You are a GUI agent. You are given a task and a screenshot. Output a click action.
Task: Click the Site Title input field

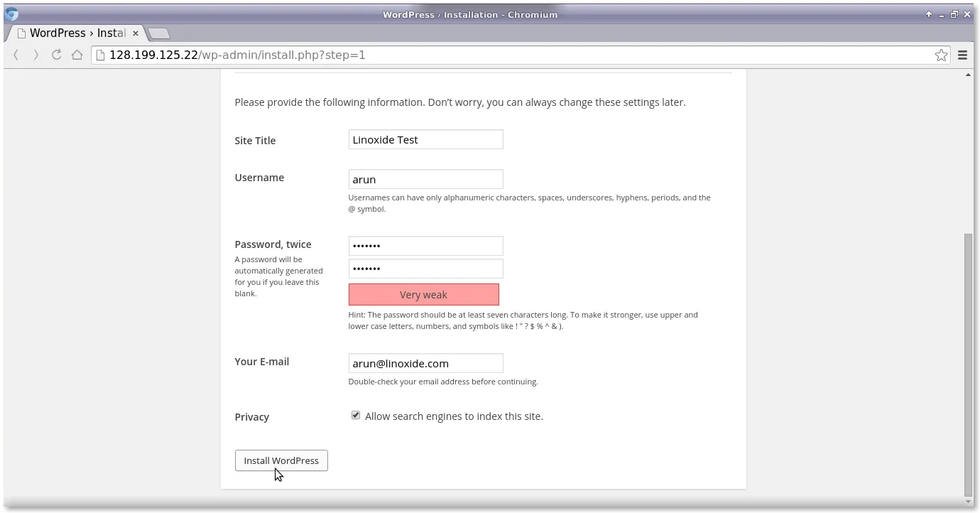pos(425,139)
